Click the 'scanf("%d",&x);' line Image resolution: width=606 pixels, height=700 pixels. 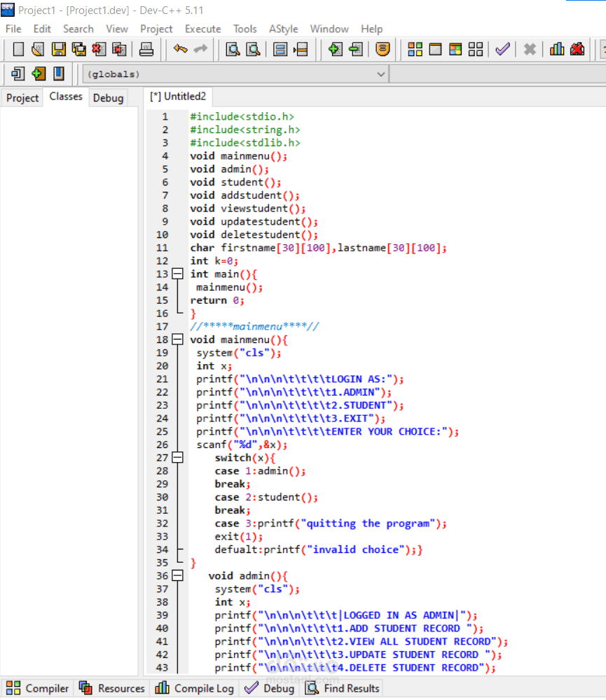click(242, 444)
